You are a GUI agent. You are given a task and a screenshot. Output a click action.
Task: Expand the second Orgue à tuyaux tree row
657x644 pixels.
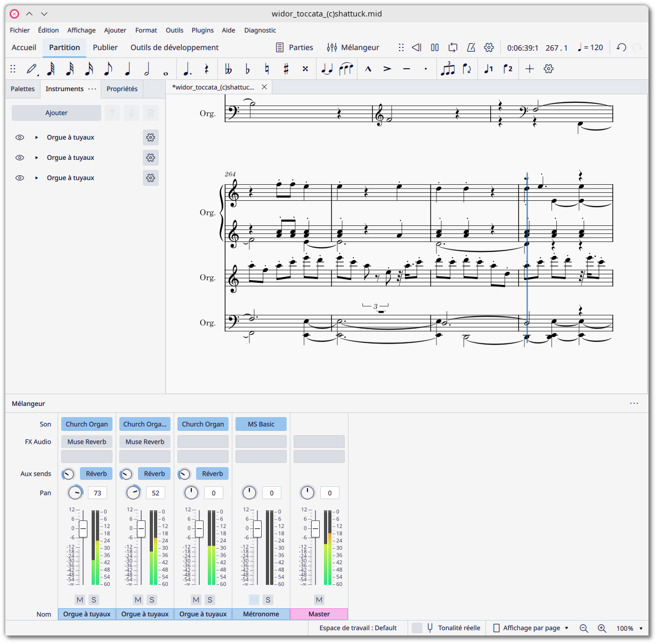click(x=36, y=158)
